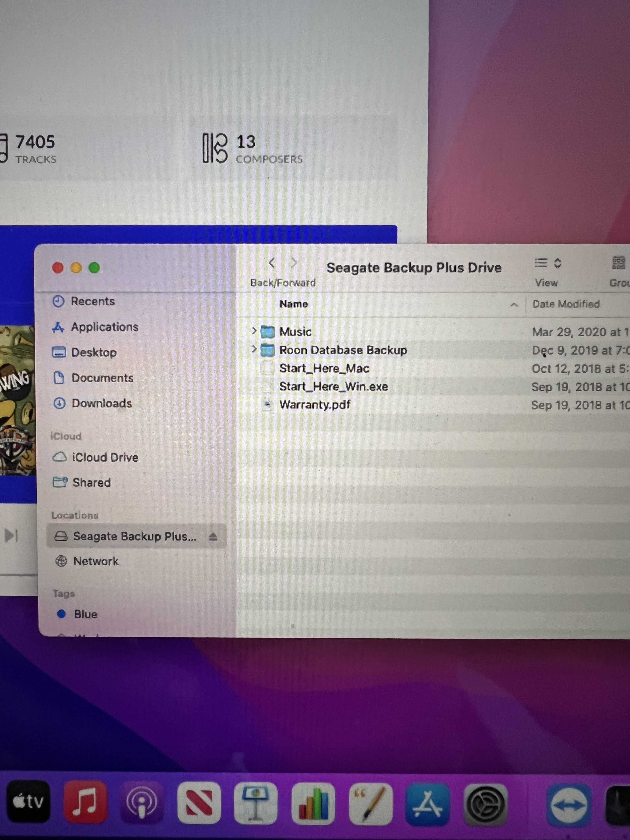Select the Roon Database Backup folder icon
Screen dimensions: 630x840
click(267, 350)
